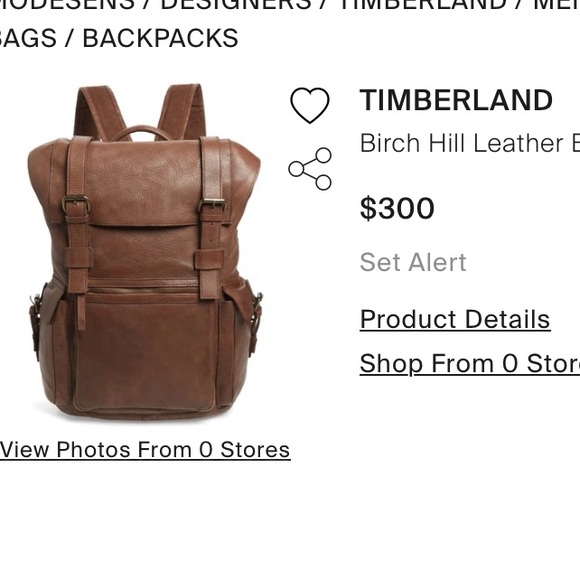
Task: Open Shop From 0 Stores link
Action: tap(470, 364)
